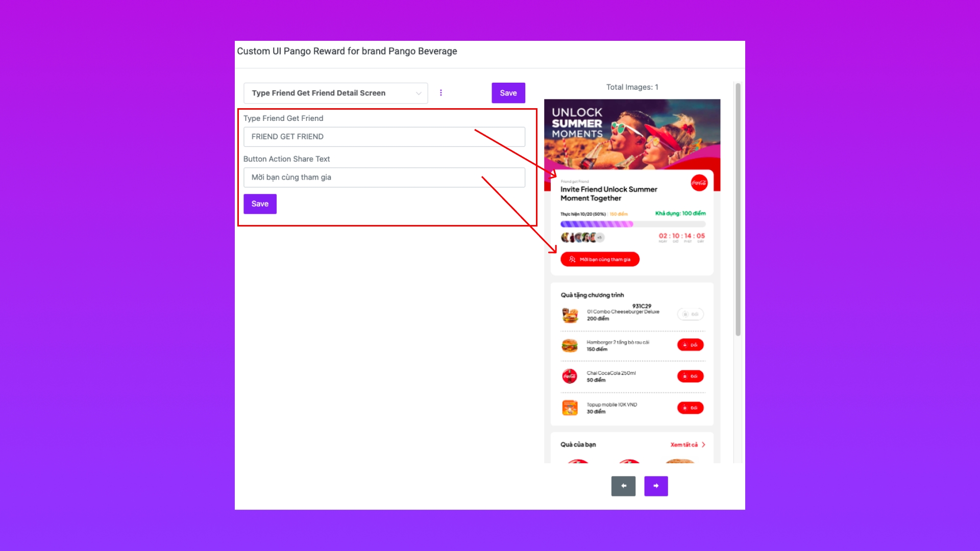Click the Chai CocaCola 250ml gift icon
Screen dimensions: 980x551
click(x=570, y=377)
